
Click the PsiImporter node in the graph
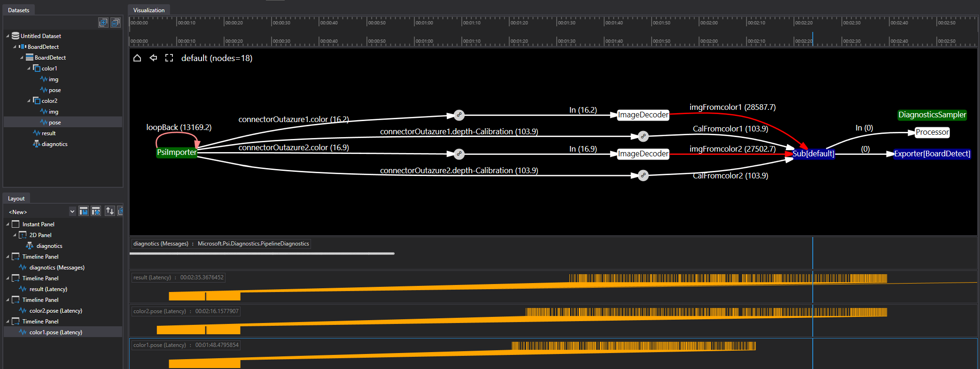[x=177, y=153]
